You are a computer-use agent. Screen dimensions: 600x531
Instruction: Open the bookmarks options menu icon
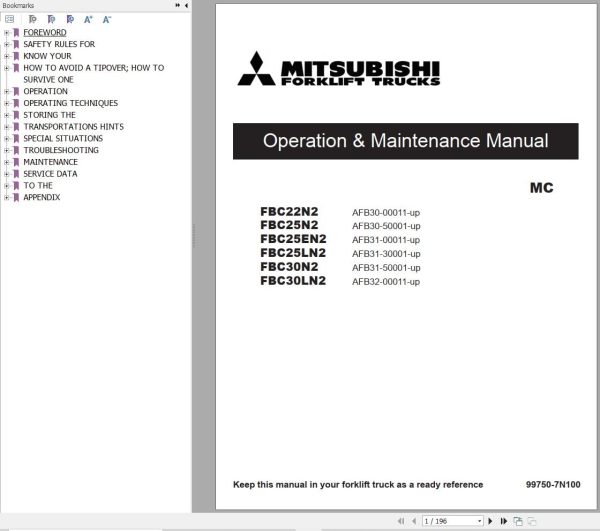(10, 19)
